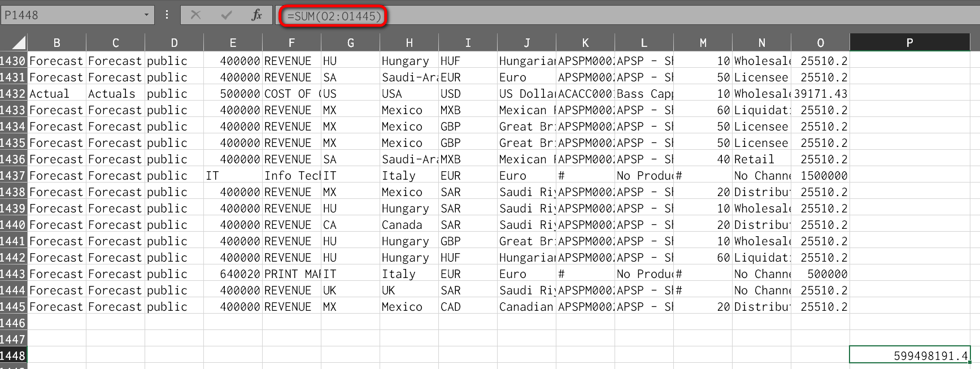Select column O header
The width and height of the screenshot is (980, 369).
pos(821,43)
